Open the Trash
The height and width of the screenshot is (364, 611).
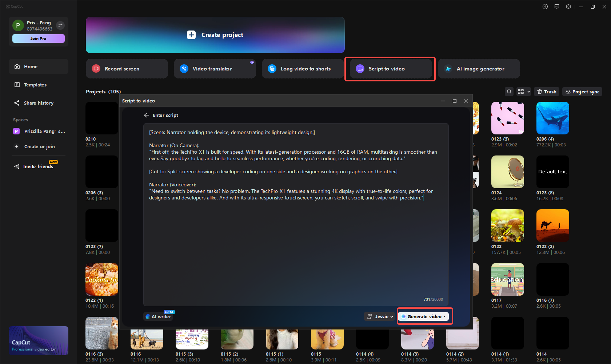(x=547, y=92)
